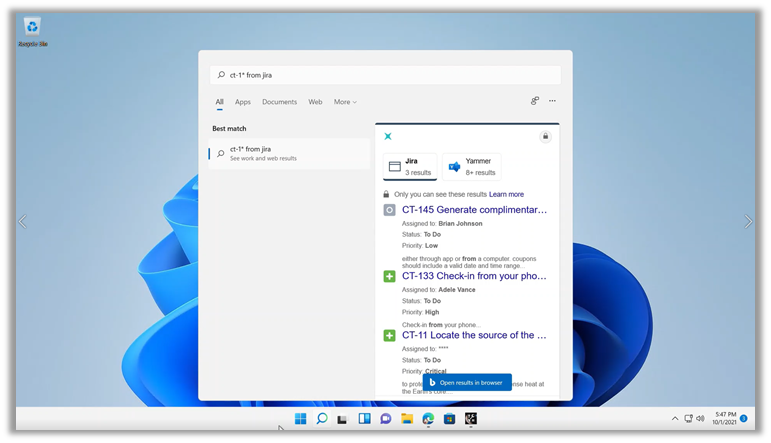Open the three-dots options menu
771x443 pixels.
553,101
